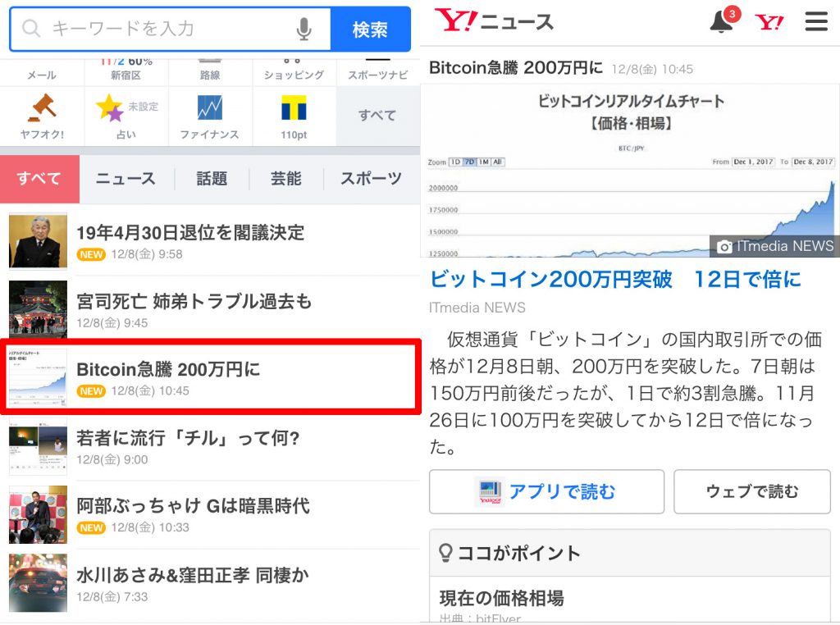Screen dimensions: 840x625
Task: Open headline 若者に流行「チル」って何?
Action: point(188,438)
